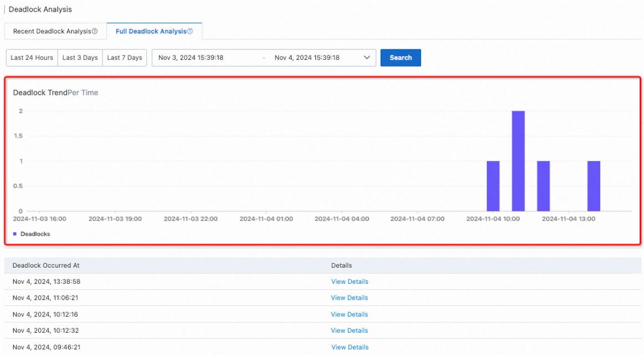Edit end date Nov 4, 2024 15:39:18
Viewport: 644px width, 355px height.
307,58
